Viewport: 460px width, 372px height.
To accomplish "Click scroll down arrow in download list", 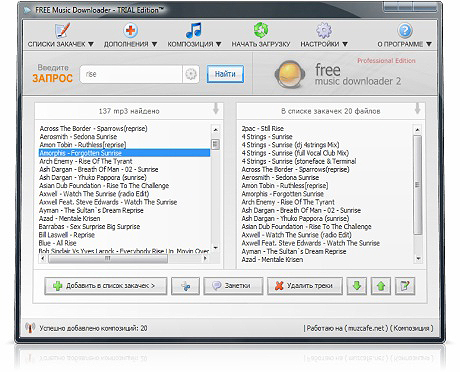I will [417, 258].
